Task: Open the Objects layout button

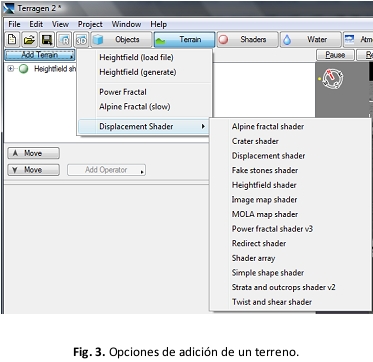Action: [121, 40]
